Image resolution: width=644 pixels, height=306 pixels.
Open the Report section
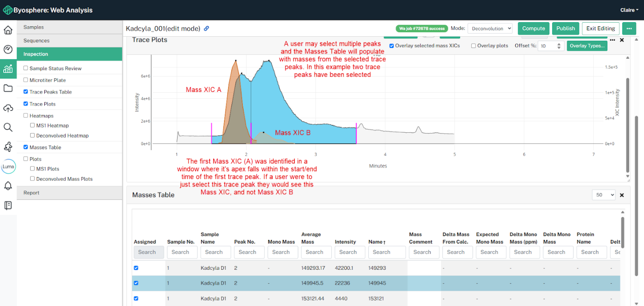click(70, 193)
